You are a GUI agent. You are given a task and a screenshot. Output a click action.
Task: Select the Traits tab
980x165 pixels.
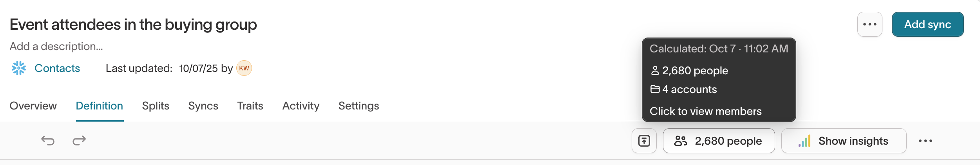250,106
